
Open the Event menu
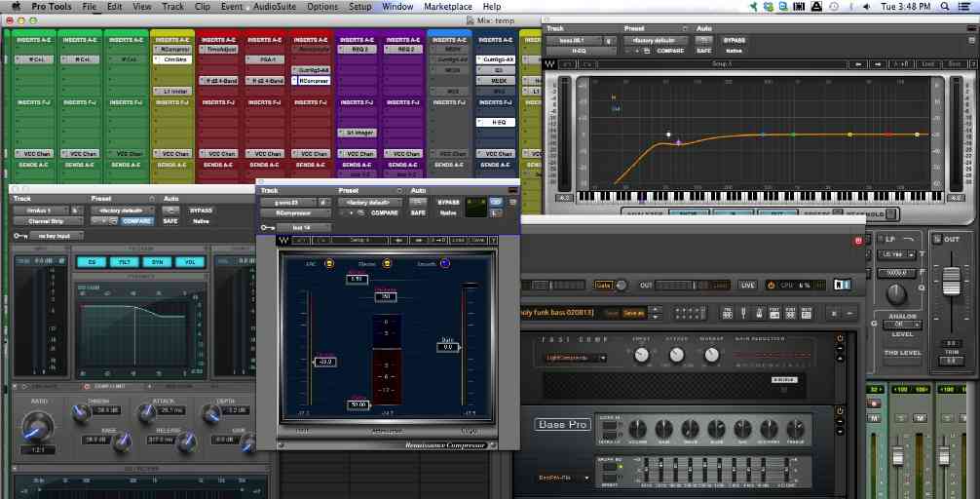tap(231, 6)
